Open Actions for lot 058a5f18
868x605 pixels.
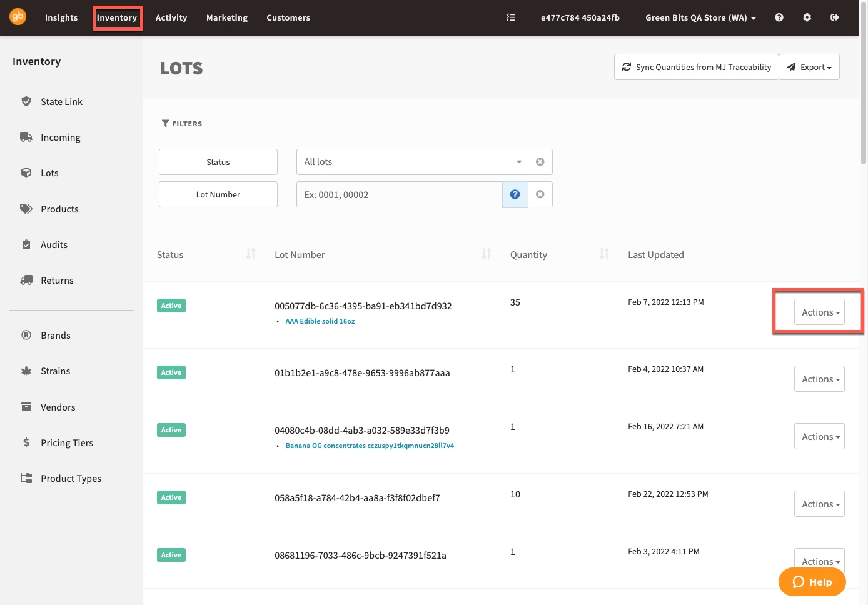pyautogui.click(x=819, y=504)
